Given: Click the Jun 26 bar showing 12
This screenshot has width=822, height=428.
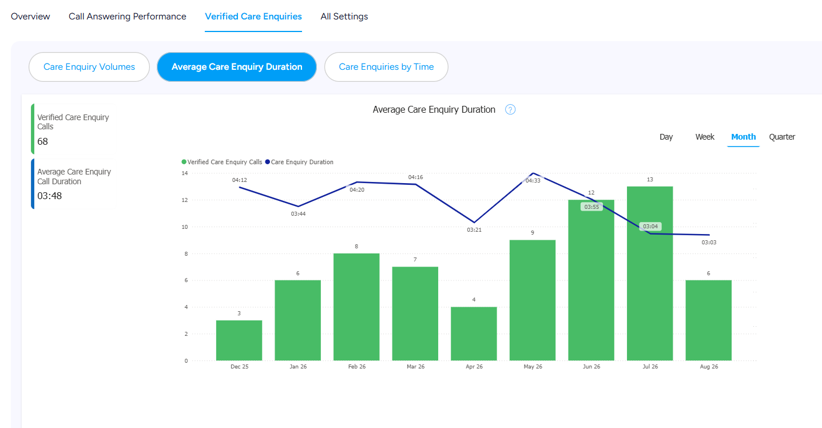Looking at the screenshot, I should [591, 280].
